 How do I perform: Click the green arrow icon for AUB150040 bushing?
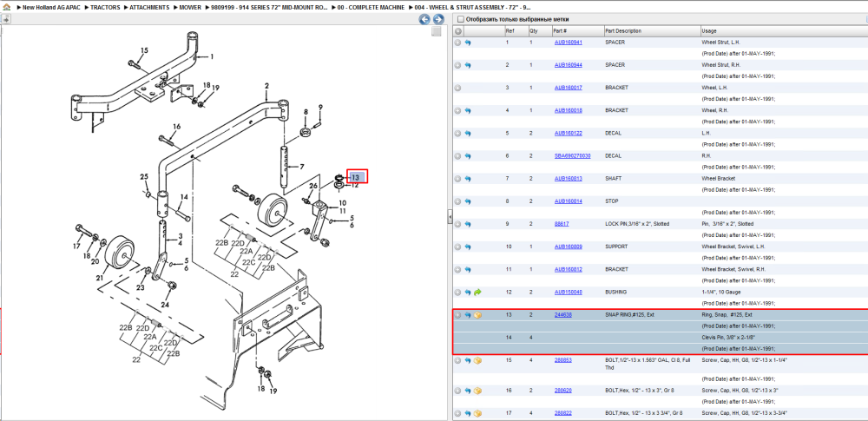(477, 293)
